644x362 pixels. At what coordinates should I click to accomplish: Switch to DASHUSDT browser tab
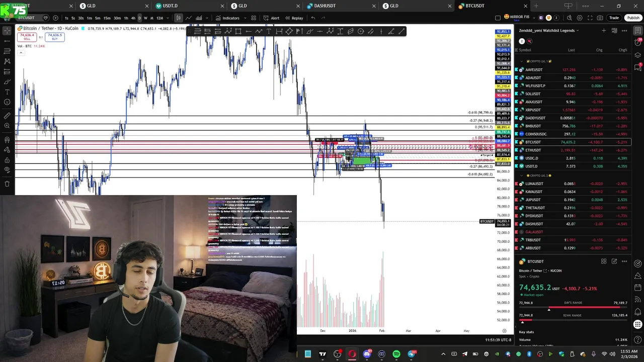pos(325,6)
